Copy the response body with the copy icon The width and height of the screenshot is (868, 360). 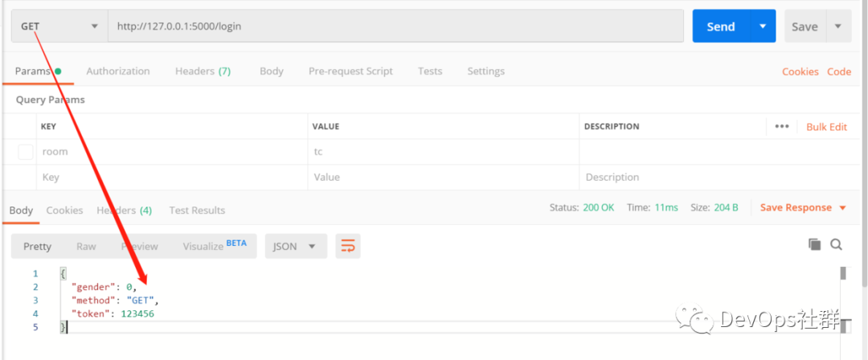[814, 244]
